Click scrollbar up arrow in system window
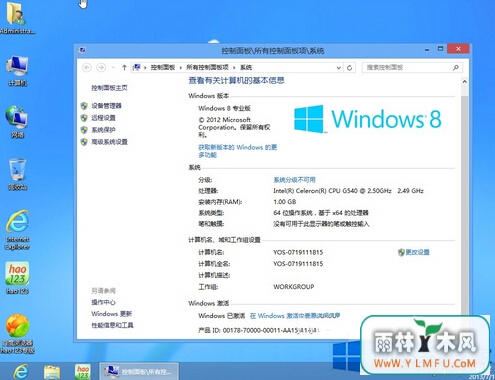Image resolution: width=495 pixels, height=380 pixels. 464,82
